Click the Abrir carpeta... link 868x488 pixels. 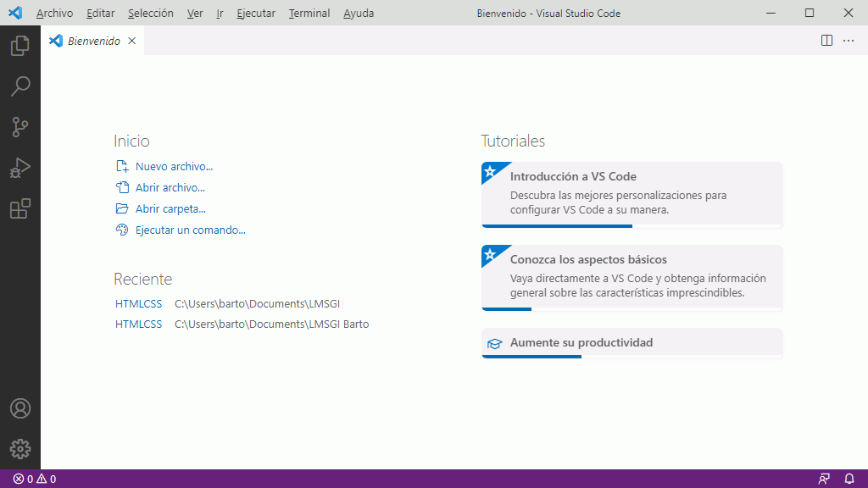click(x=170, y=208)
